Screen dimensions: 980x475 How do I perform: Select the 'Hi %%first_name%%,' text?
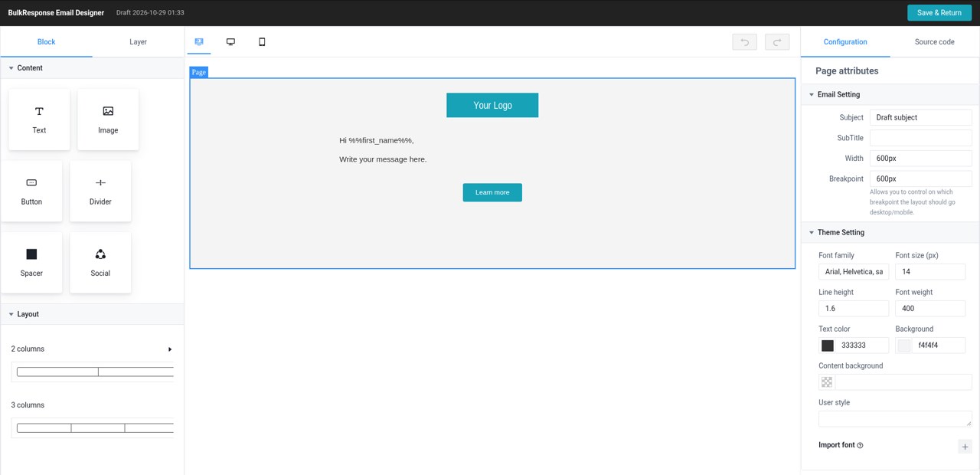pyautogui.click(x=377, y=140)
